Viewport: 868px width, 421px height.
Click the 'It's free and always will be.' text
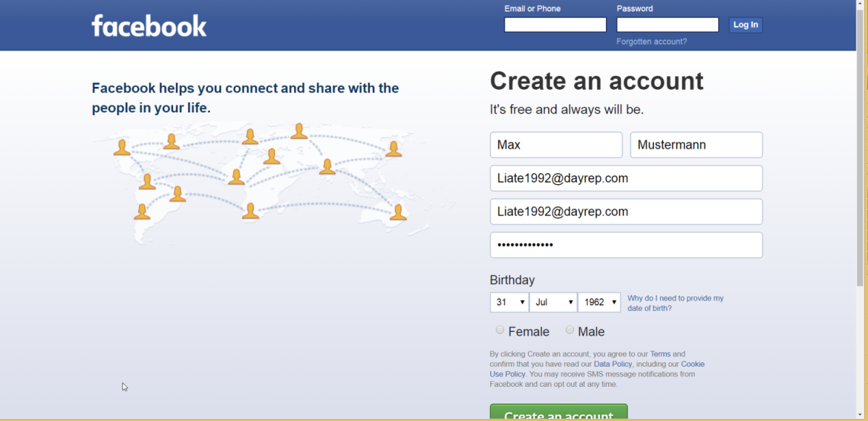pyautogui.click(x=567, y=109)
